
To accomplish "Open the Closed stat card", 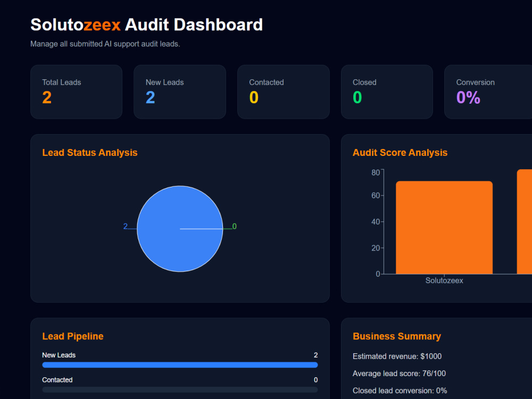I will [387, 92].
